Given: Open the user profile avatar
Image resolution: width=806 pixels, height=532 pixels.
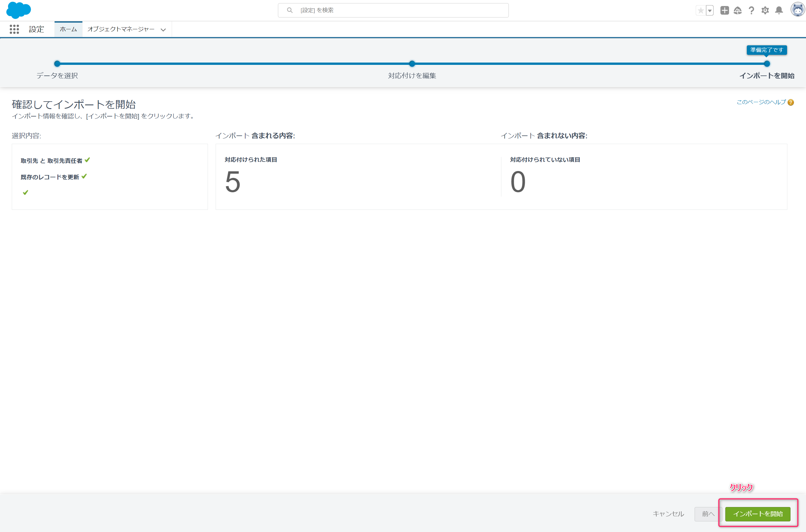Looking at the screenshot, I should [x=797, y=9].
